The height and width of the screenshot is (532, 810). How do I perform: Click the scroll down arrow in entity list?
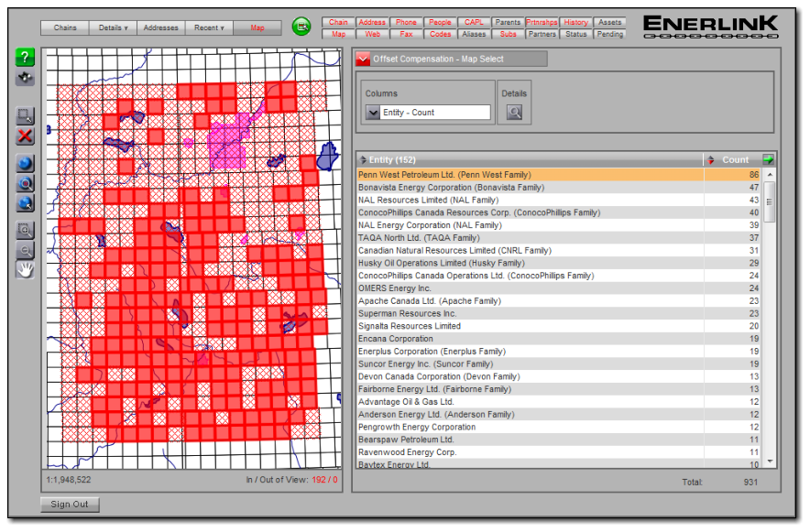(770, 461)
